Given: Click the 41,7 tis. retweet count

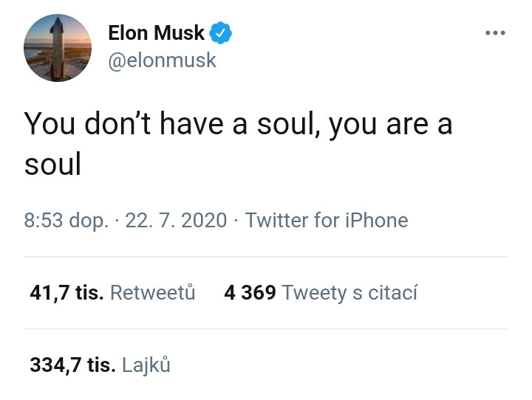Looking at the screenshot, I should click(66, 293).
